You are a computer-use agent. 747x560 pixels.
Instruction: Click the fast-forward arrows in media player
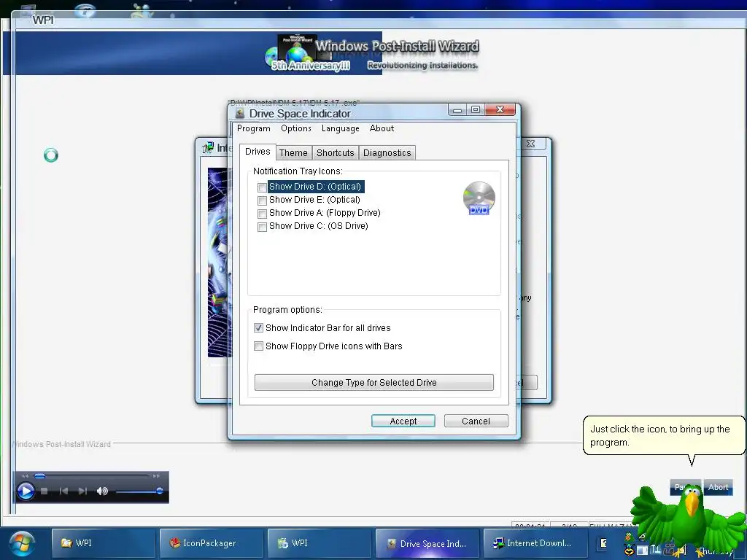tap(156, 475)
